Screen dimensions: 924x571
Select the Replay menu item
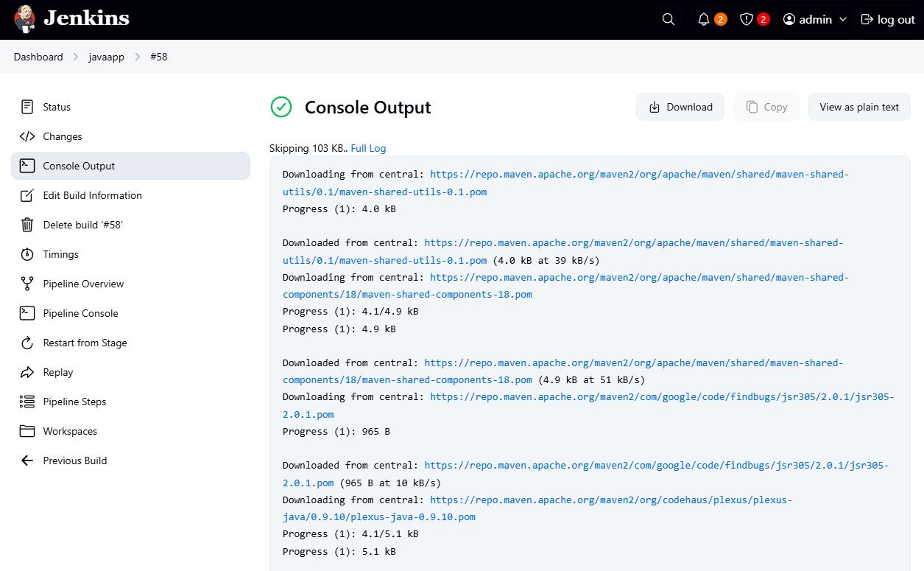[130, 372]
